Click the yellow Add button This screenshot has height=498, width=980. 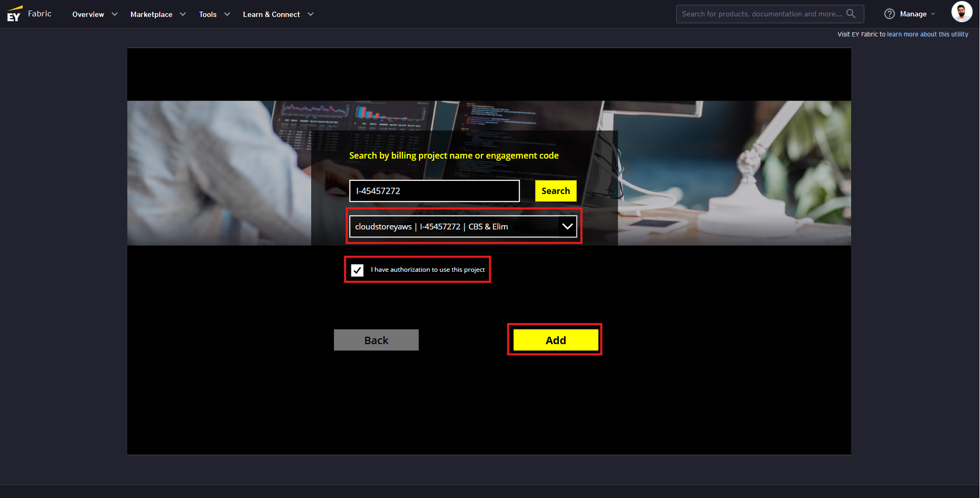(555, 340)
